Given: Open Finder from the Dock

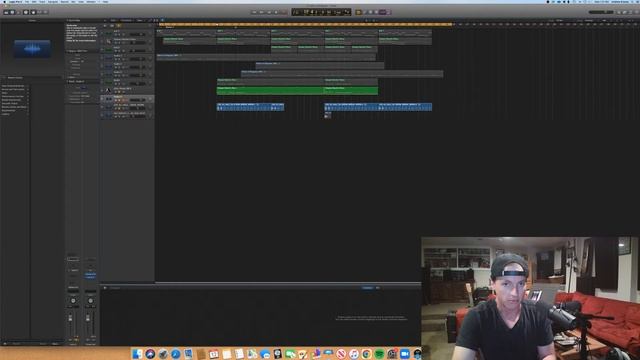Looking at the screenshot, I should [137, 353].
